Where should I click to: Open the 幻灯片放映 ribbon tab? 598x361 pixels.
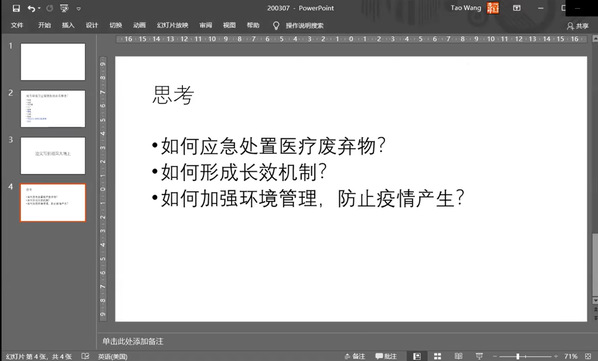[172, 25]
